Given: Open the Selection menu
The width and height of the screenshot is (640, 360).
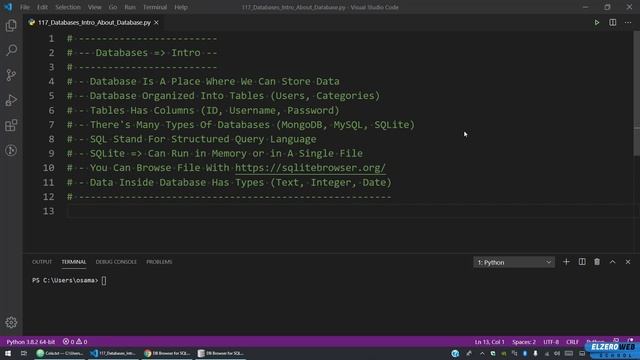Looking at the screenshot, I should (68, 7).
